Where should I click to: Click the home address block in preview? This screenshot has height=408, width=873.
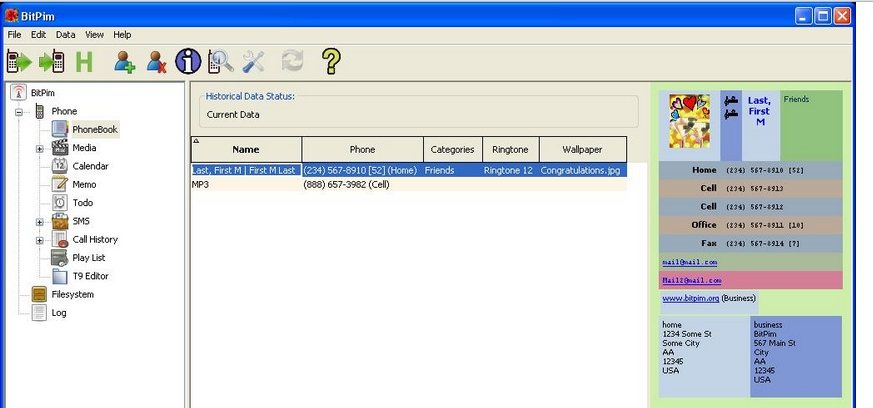704,356
